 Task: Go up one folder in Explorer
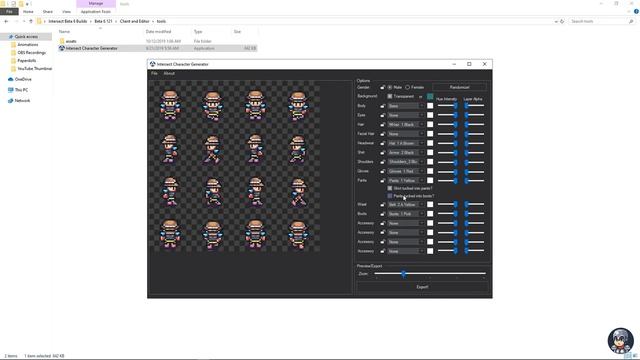[31, 21]
